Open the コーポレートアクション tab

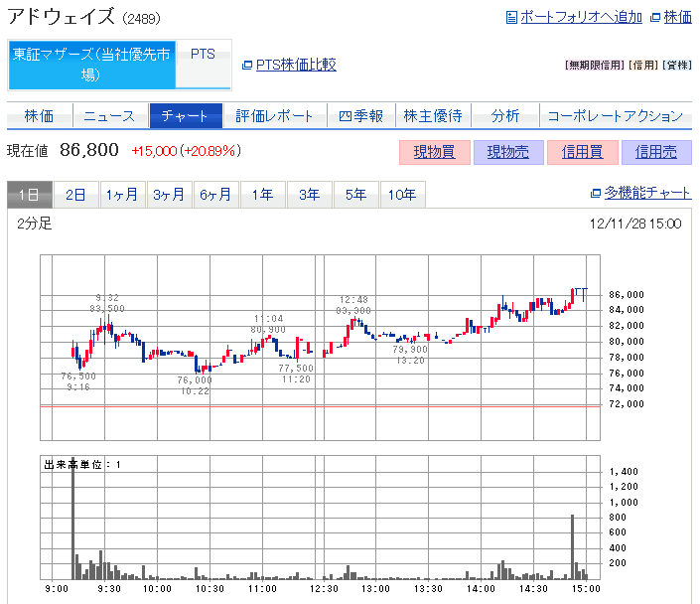pyautogui.click(x=616, y=116)
